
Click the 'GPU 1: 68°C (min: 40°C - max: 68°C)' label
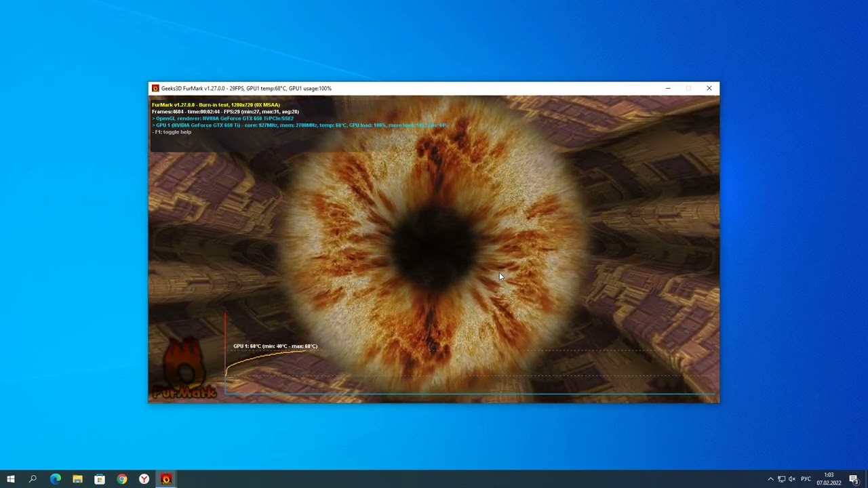275,346
